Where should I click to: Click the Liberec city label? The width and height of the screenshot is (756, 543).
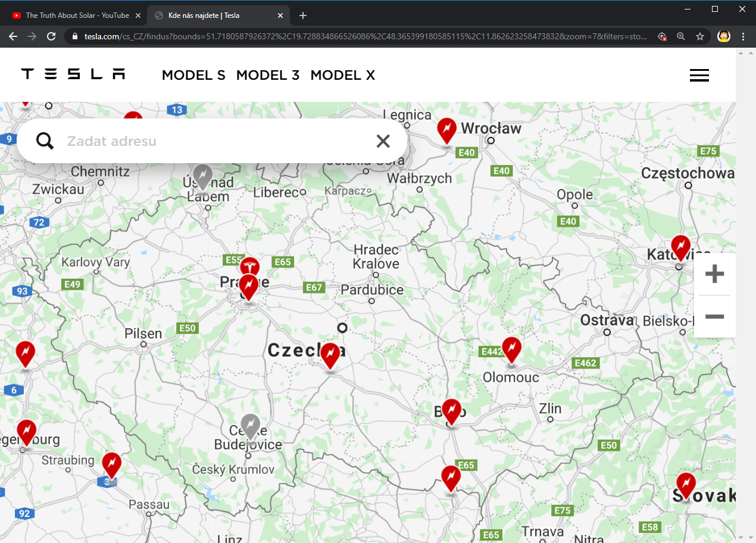click(276, 192)
